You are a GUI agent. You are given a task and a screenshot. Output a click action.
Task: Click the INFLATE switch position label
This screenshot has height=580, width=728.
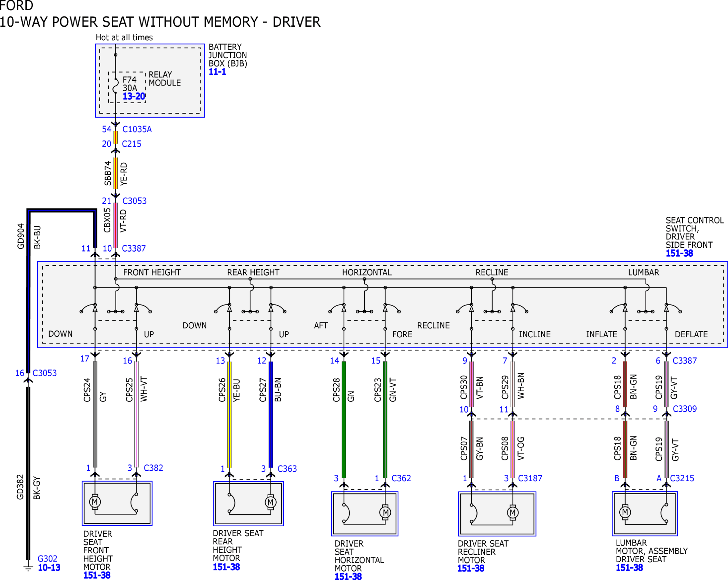602,334
